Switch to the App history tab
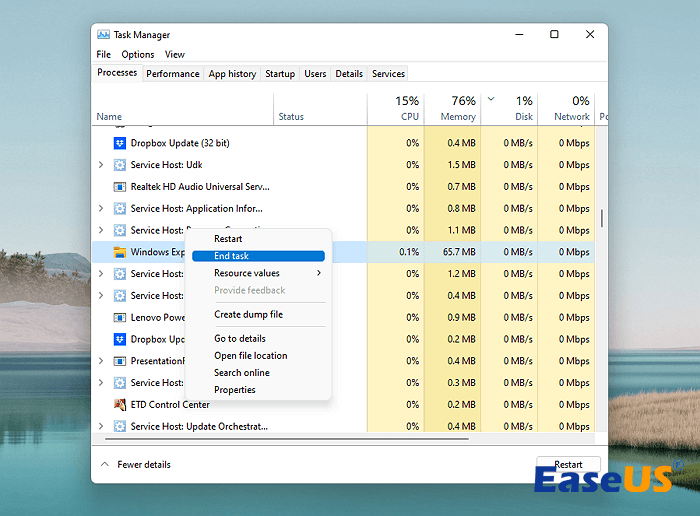Image resolution: width=700 pixels, height=516 pixels. click(x=232, y=74)
